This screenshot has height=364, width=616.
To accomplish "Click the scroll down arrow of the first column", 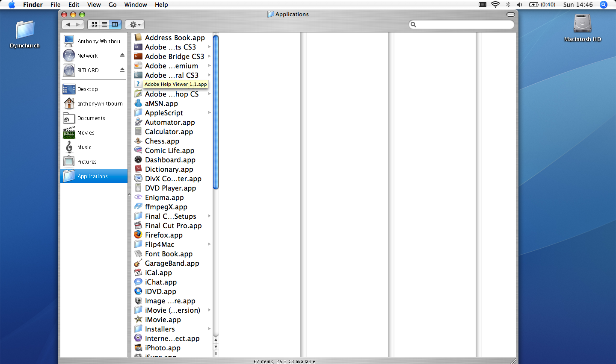I will [216, 347].
